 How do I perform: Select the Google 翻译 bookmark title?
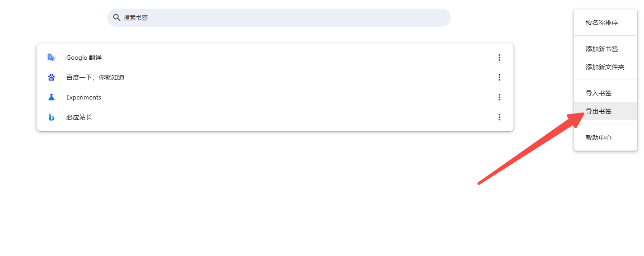tap(84, 57)
